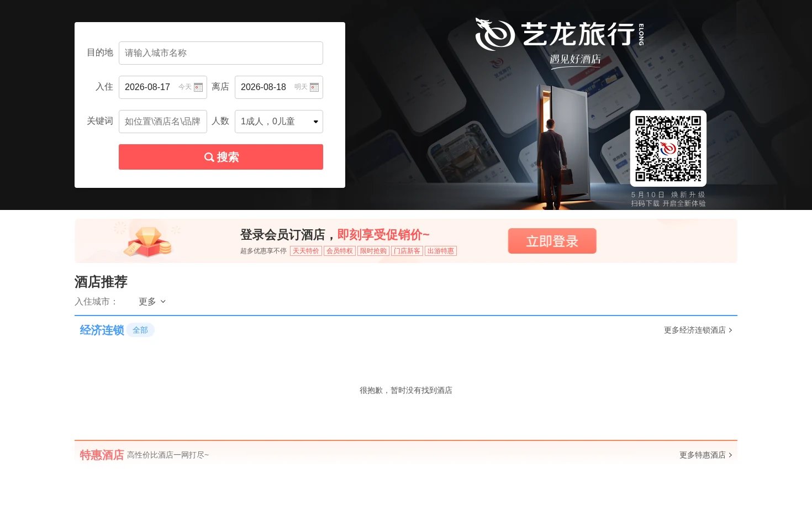Click the 特惠酒店 section heading
Image resolution: width=812 pixels, height=510 pixels.
[x=102, y=455]
